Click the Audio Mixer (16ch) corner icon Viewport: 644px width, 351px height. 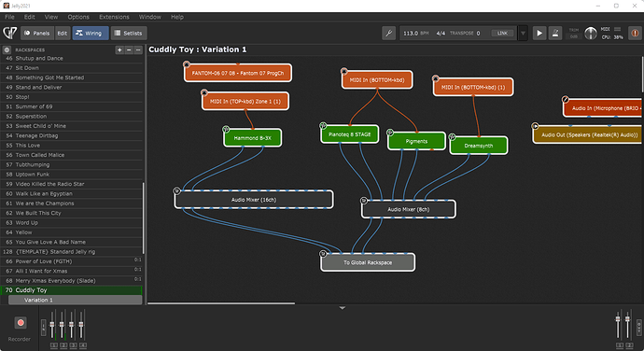pyautogui.click(x=176, y=190)
